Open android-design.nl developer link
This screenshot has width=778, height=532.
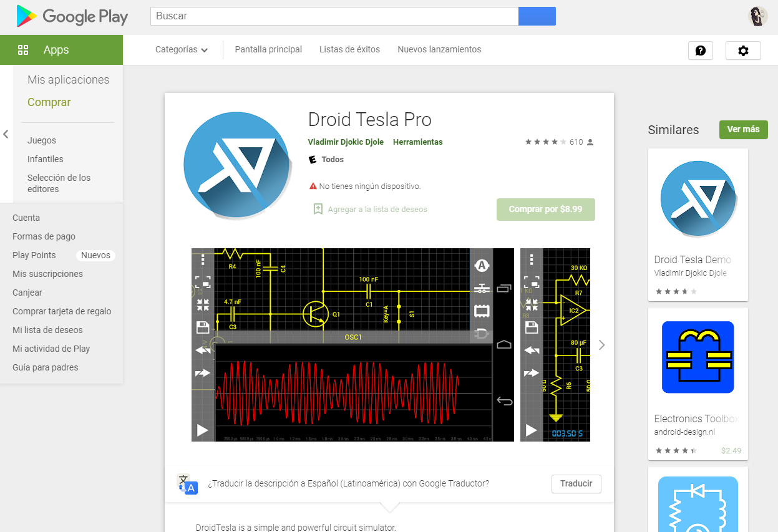684,432
